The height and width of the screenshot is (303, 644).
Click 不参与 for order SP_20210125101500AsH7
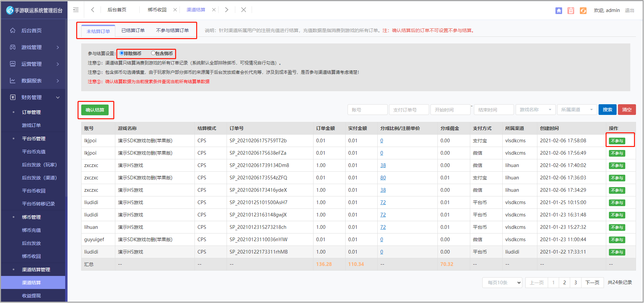(x=617, y=203)
